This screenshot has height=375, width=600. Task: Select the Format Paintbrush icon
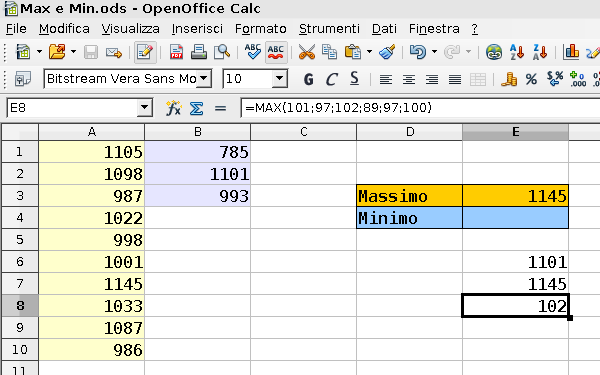coord(387,52)
